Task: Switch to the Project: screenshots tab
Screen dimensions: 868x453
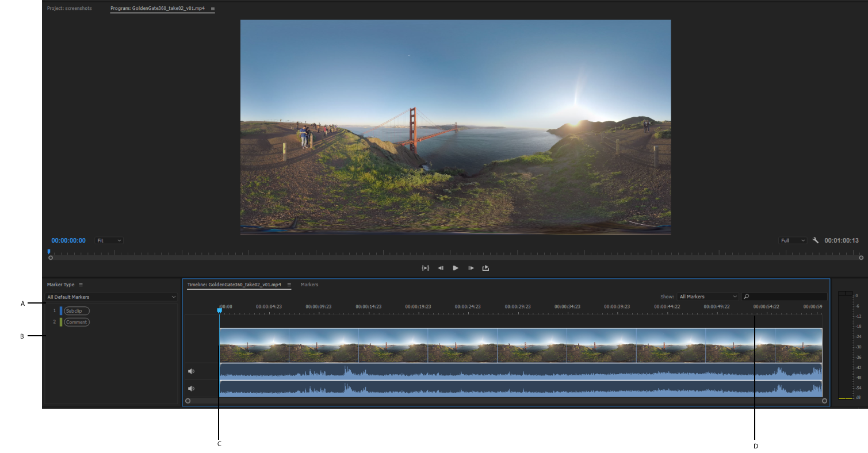Action: click(x=69, y=9)
